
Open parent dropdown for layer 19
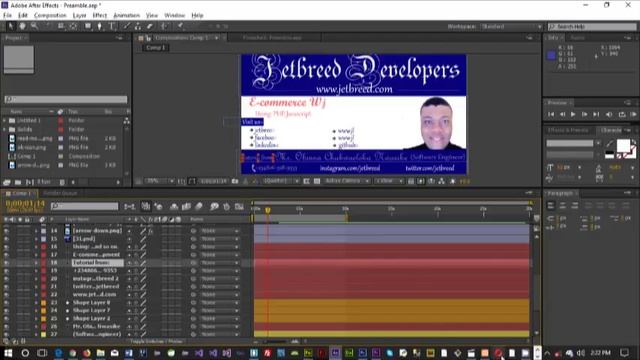click(220, 271)
